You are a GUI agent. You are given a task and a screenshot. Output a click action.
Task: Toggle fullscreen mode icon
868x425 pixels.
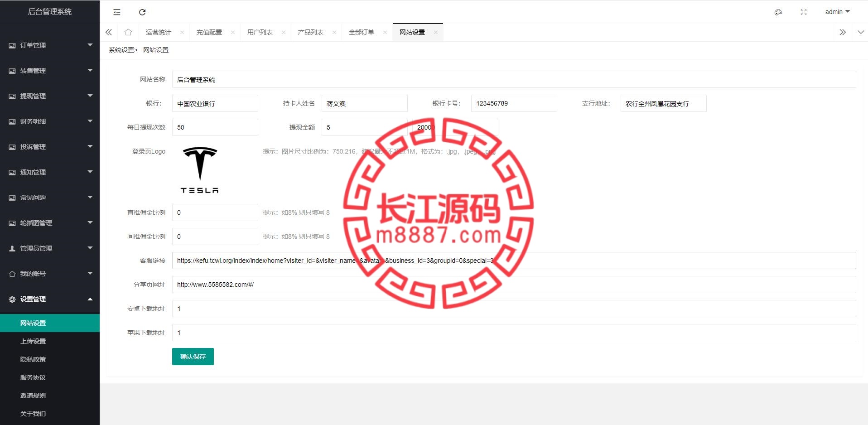(804, 12)
